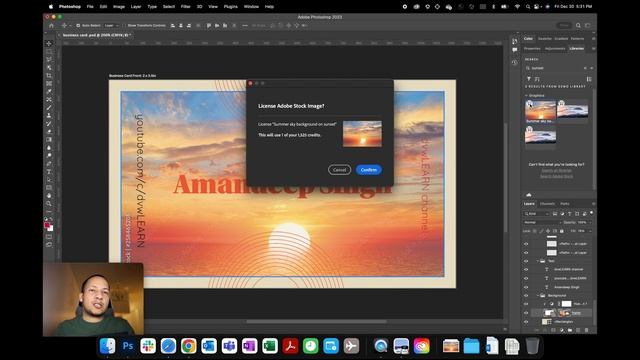The width and height of the screenshot is (640, 360).
Task: Switch to the Swatches tab
Action: [x=544, y=39]
